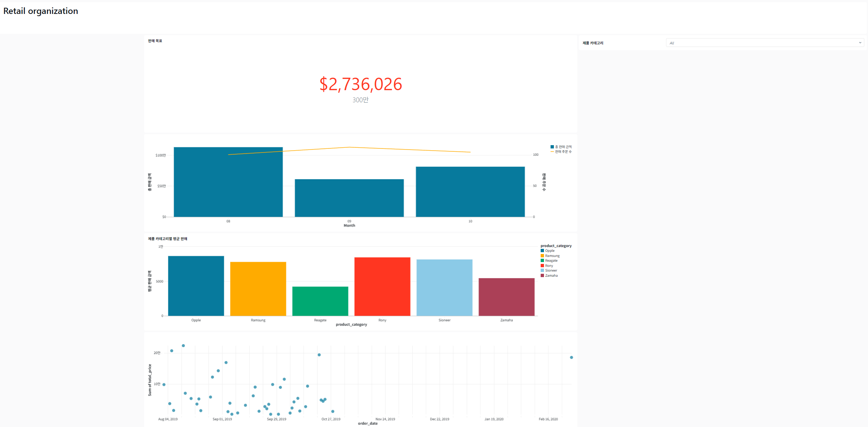Click 총 판매 금액 legend item
The height and width of the screenshot is (427, 868).
(x=563, y=147)
